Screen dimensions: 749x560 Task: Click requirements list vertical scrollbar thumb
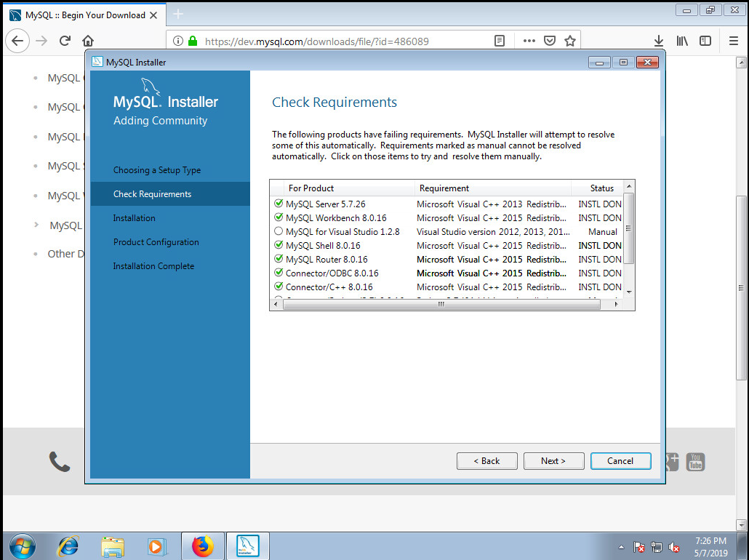(629, 228)
